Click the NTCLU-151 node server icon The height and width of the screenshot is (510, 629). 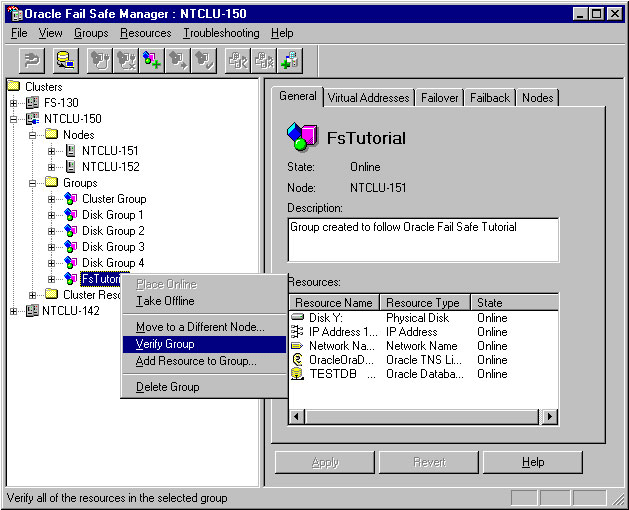point(71,151)
